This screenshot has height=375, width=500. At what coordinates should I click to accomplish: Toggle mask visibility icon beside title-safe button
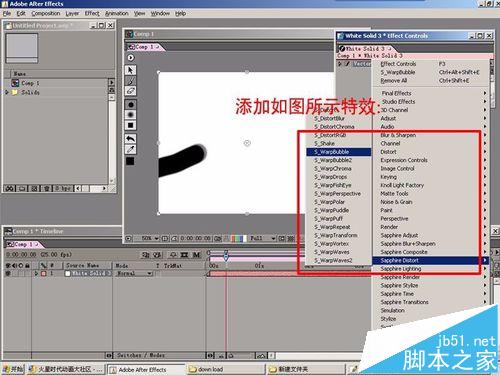(x=175, y=238)
